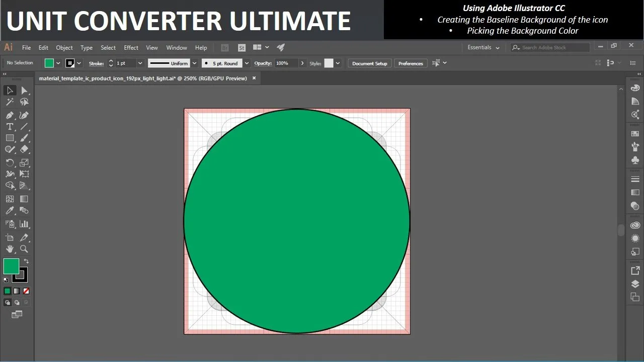
Task: Select the Symbol Sprayer tool
Action: click(10, 224)
